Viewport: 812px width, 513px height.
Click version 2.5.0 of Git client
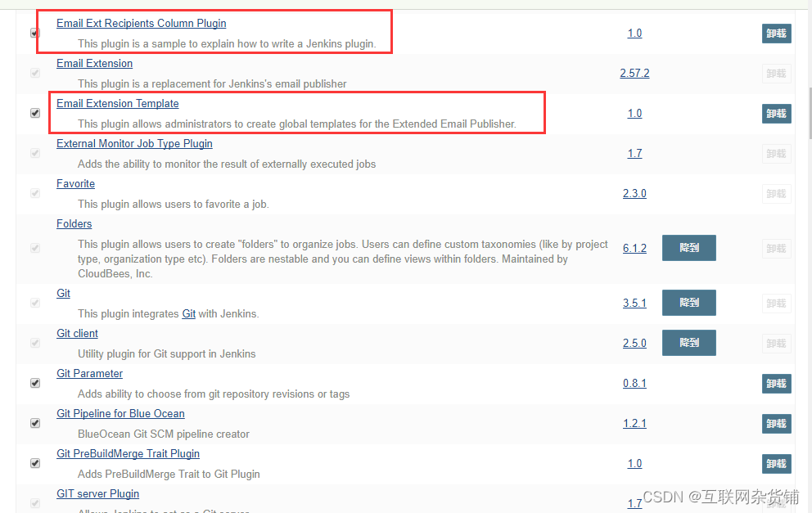coord(635,343)
